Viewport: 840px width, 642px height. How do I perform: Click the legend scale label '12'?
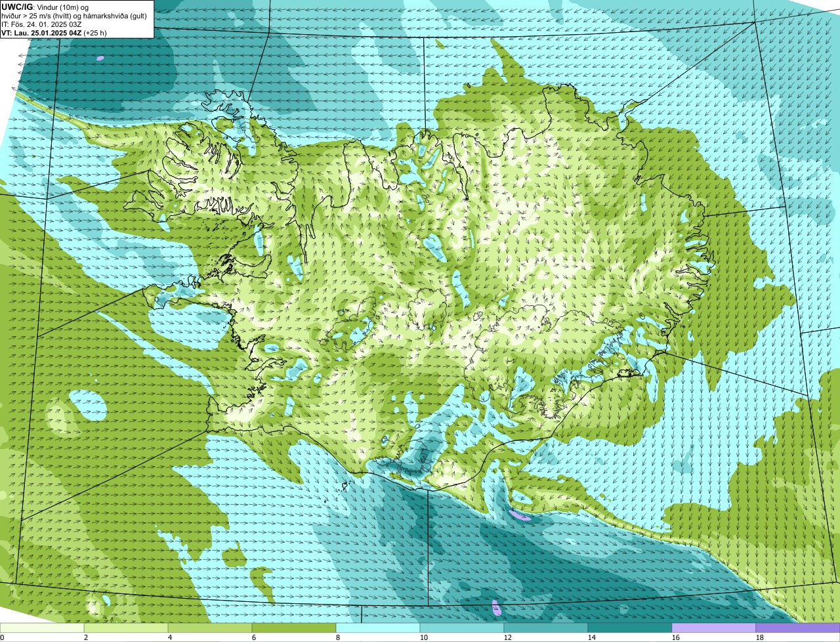(x=508, y=637)
